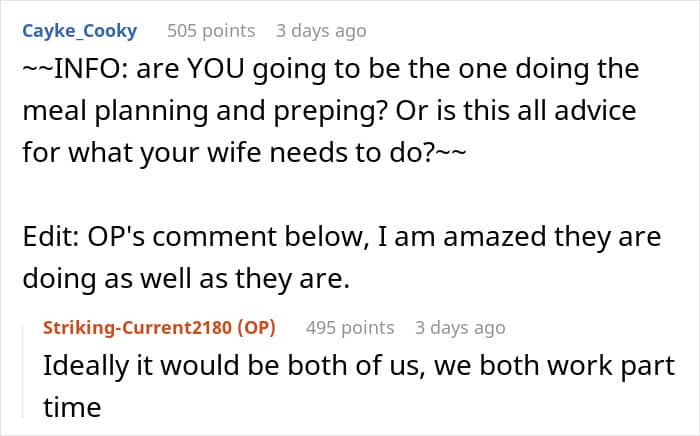Click the (OP) label beside the username
The width and height of the screenshot is (700, 436).
click(257, 327)
